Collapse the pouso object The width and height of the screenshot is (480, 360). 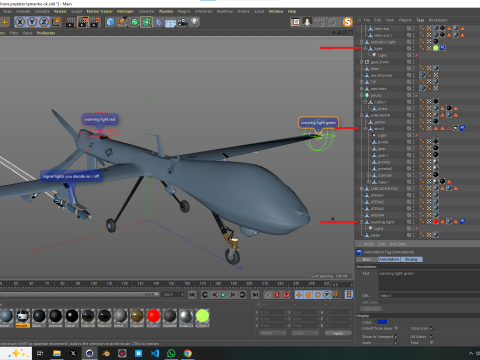point(362,95)
